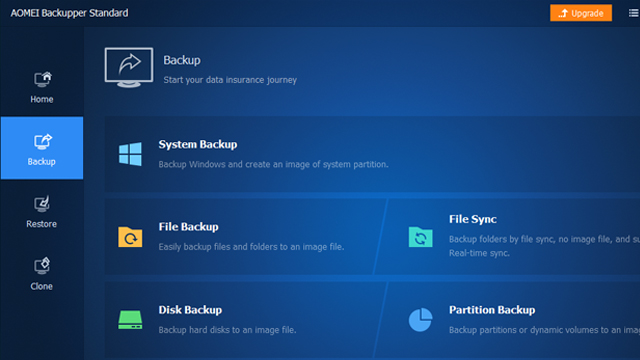Switch to the Clone tab label
The height and width of the screenshot is (360, 640).
click(42, 287)
